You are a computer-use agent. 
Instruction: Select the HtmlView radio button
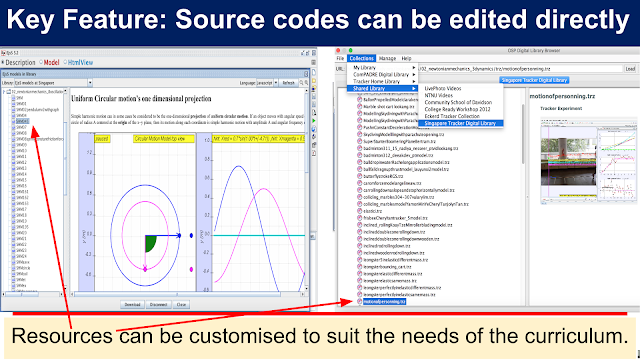65,62
